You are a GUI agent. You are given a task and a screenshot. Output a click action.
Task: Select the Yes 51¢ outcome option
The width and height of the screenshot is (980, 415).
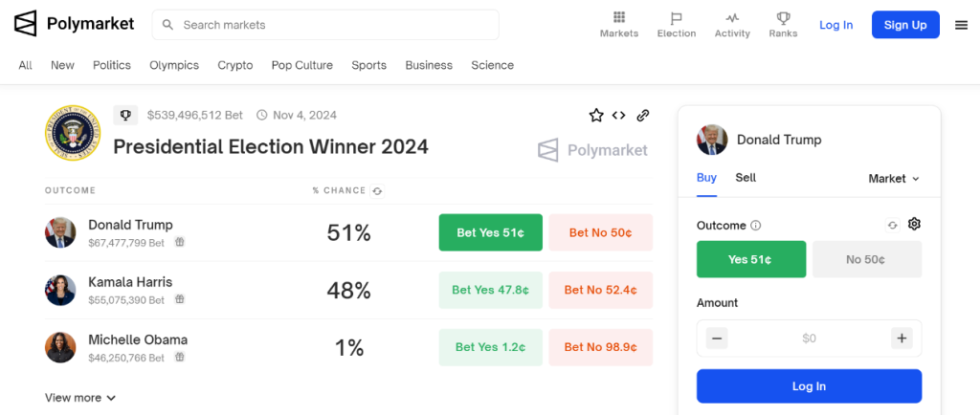(x=751, y=259)
